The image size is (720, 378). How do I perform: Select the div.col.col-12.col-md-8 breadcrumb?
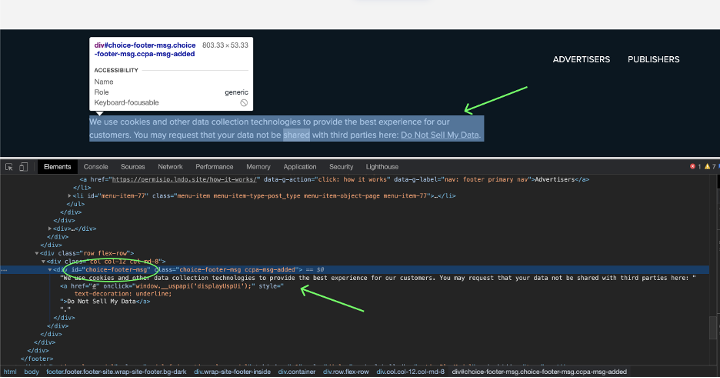411,372
